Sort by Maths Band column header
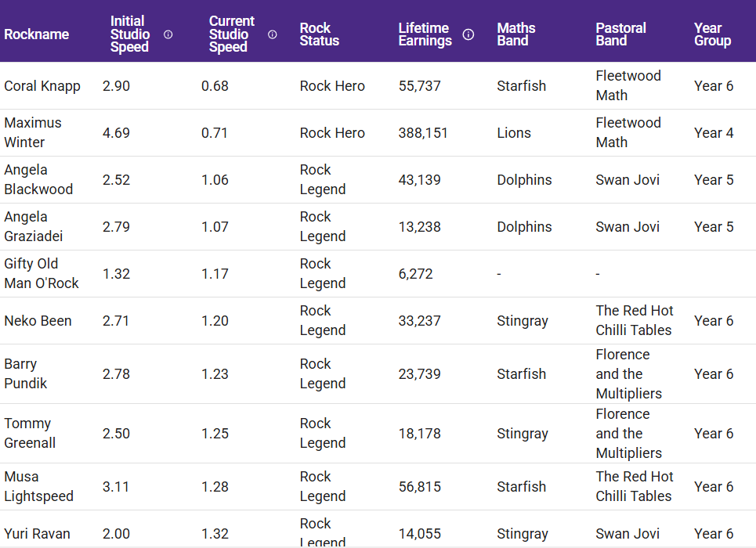Screen dimensions: 756x548 pyautogui.click(x=516, y=34)
